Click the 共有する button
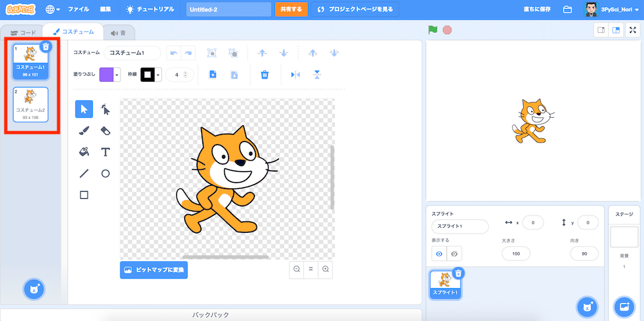Viewport: 644px width, 321px height. coord(291,10)
